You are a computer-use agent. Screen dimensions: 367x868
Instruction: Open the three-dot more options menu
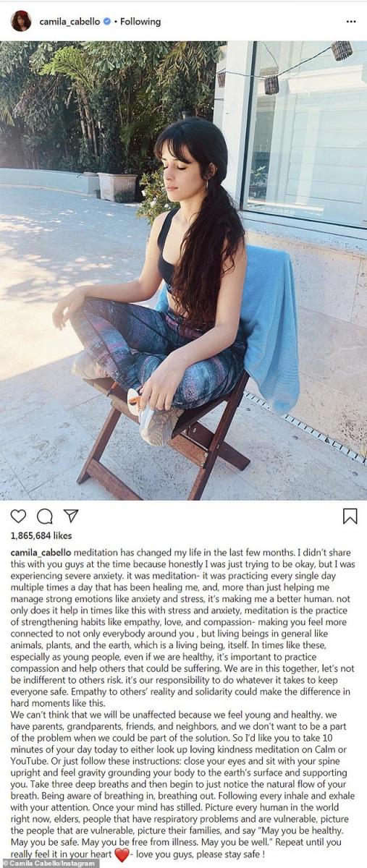point(351,22)
